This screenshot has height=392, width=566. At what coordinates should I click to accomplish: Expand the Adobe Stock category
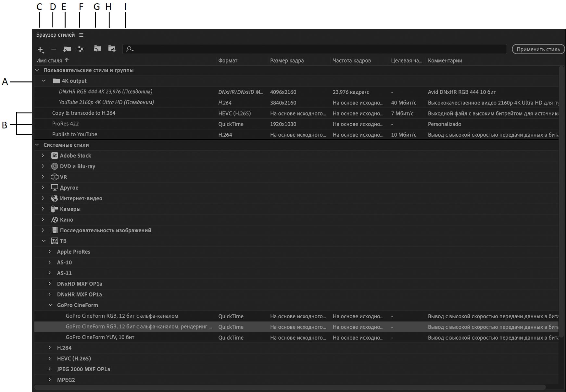[43, 155]
